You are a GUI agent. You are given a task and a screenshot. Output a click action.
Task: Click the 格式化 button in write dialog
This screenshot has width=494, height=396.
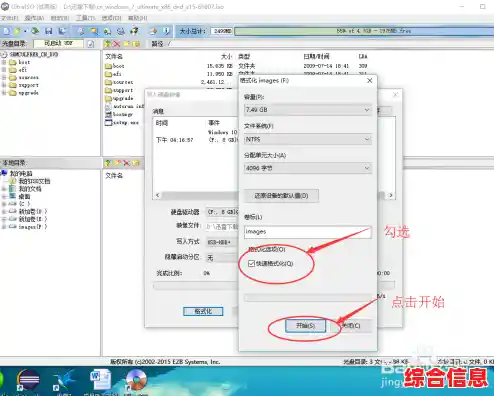click(203, 311)
